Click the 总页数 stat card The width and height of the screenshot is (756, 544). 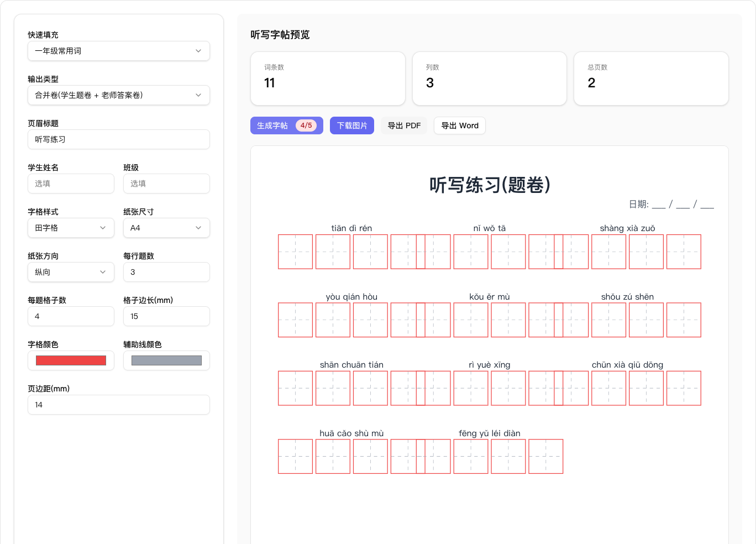651,79
